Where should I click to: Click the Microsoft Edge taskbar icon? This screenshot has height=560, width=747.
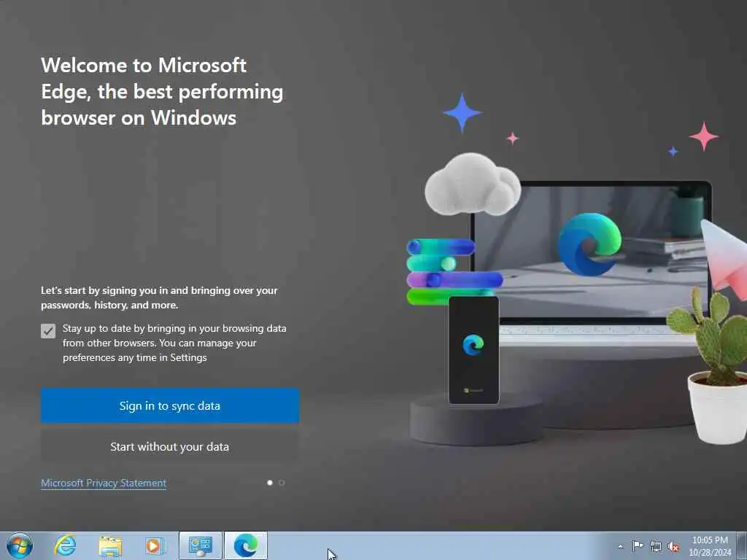coord(246,545)
